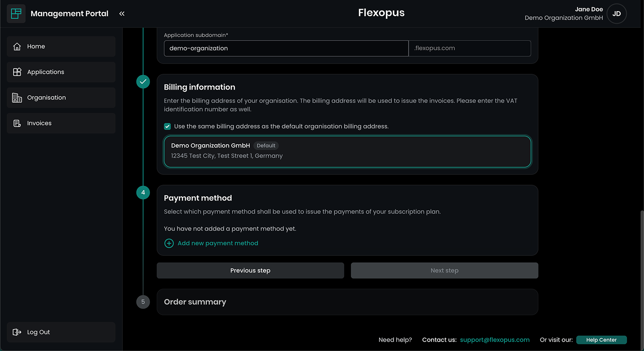Click the Home house icon
Screen dimensions: 644x351
tap(17, 46)
